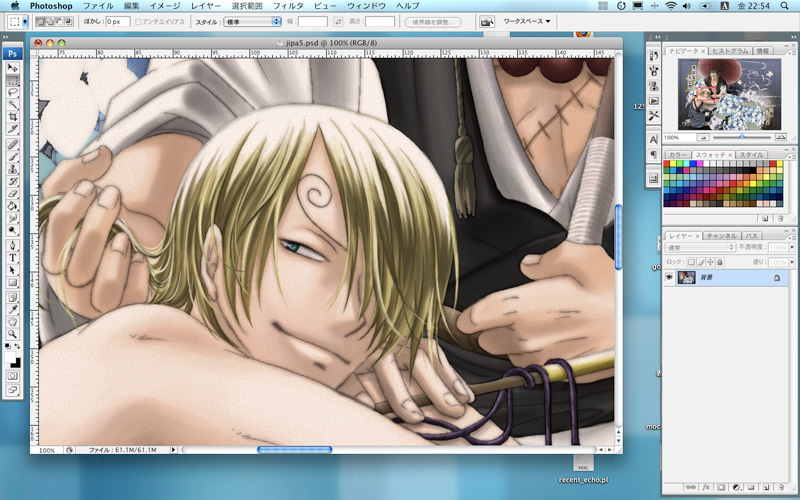Select the Zoom tool
The height and width of the screenshot is (500, 800).
[12, 334]
